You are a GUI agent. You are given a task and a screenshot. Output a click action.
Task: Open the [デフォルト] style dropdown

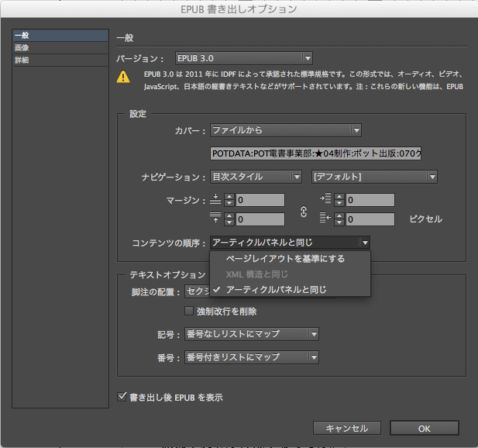point(374,177)
